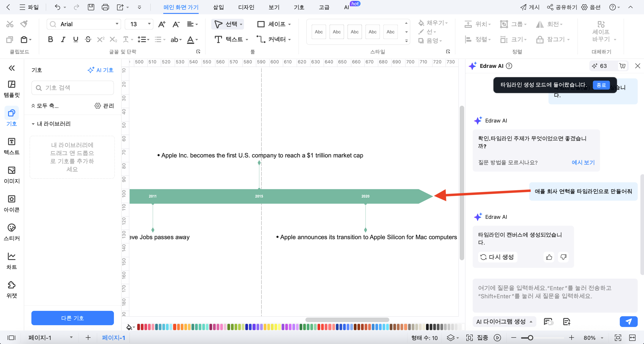
Task: Send the AI message with the paper plane button
Action: point(629,322)
